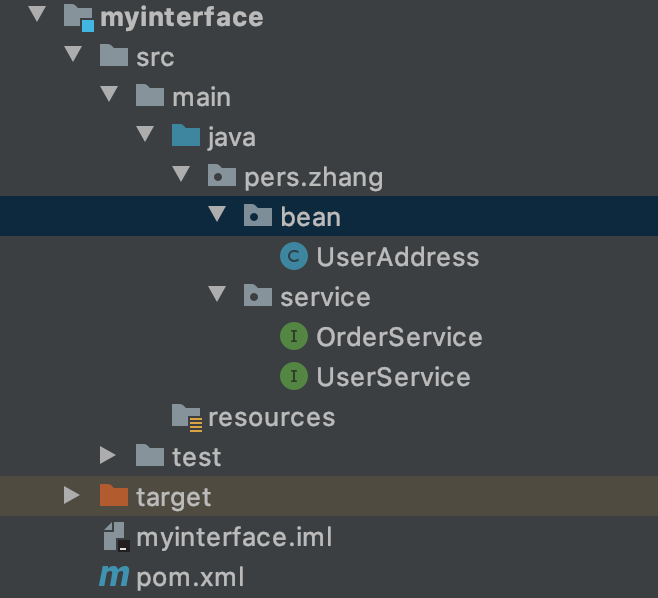Click the myinterface.iml file icon

(x=116, y=537)
